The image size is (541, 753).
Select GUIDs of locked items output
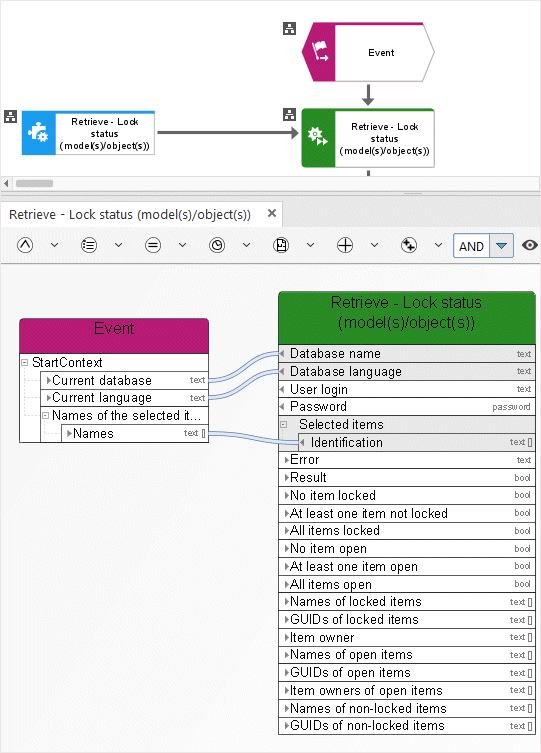tap(407, 619)
